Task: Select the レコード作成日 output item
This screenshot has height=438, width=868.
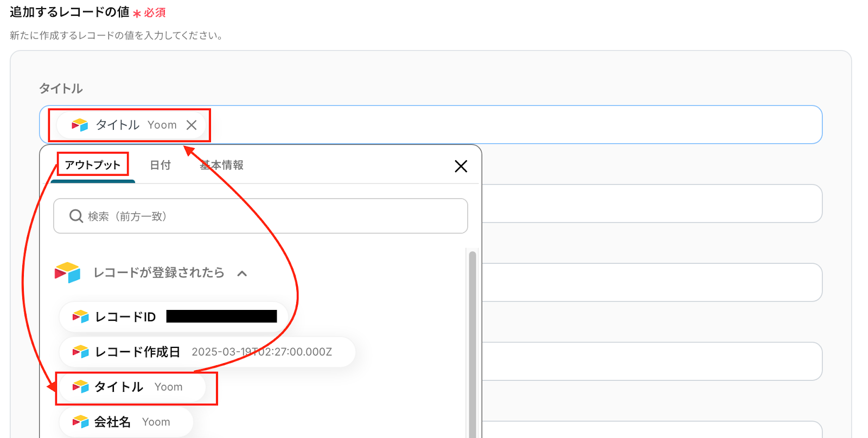Action: pos(207,352)
